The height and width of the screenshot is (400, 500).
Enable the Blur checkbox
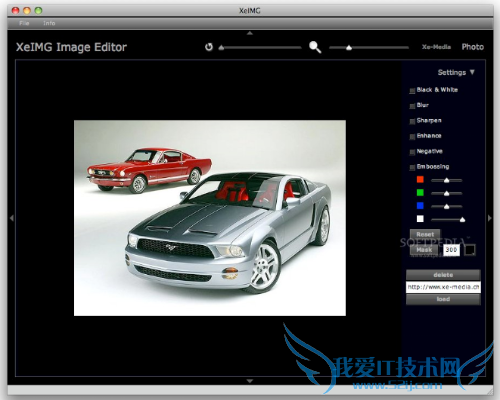412,106
